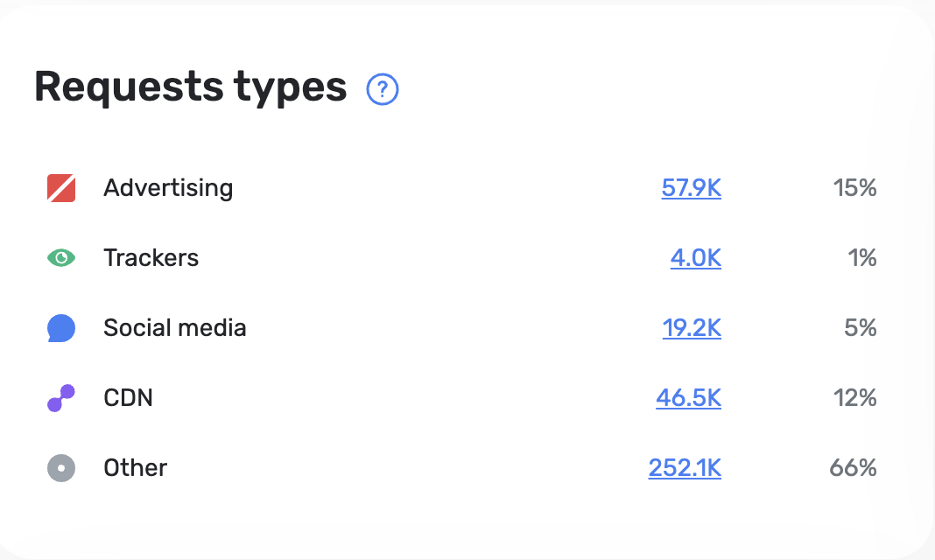Click the red Advertising icon
Image resolution: width=935 pixels, height=560 pixels.
pyautogui.click(x=61, y=188)
